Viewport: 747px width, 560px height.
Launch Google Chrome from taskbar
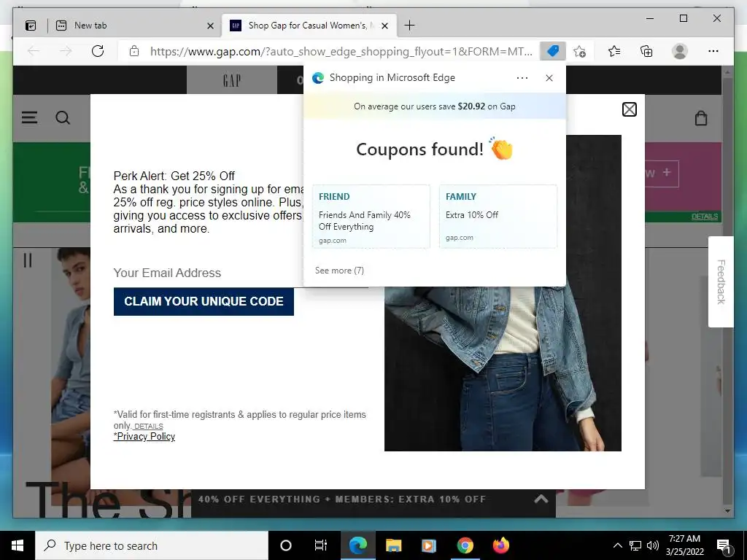(x=465, y=545)
